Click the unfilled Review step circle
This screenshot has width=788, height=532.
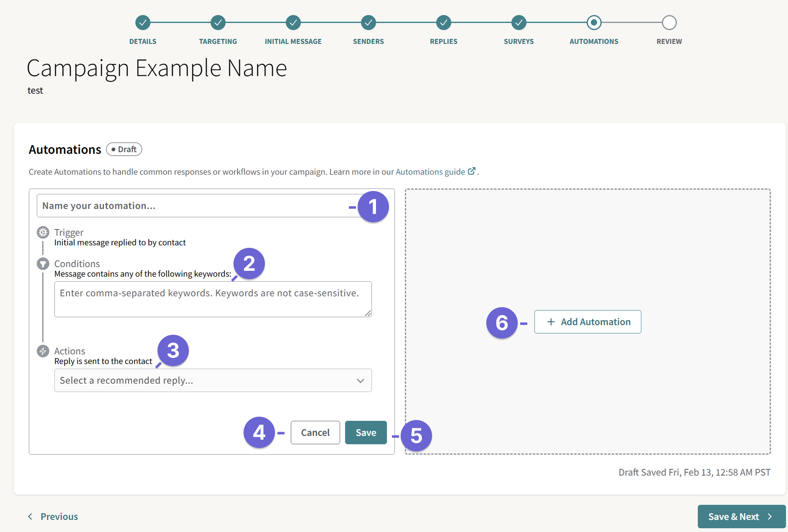tap(669, 23)
